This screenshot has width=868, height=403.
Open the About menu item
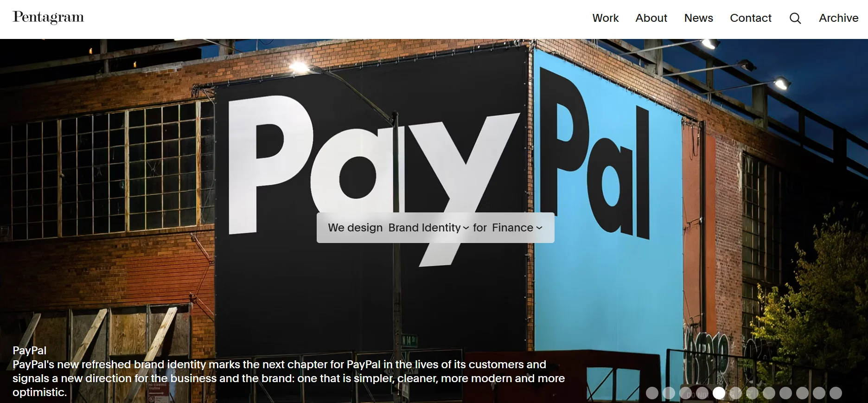pyautogui.click(x=651, y=18)
